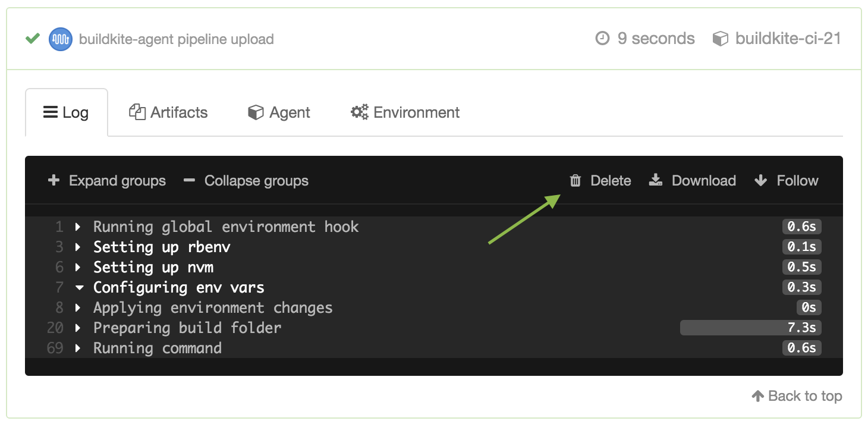The width and height of the screenshot is (868, 424).
Task: Click the minus icon beside Collapse groups
Action: (x=188, y=180)
